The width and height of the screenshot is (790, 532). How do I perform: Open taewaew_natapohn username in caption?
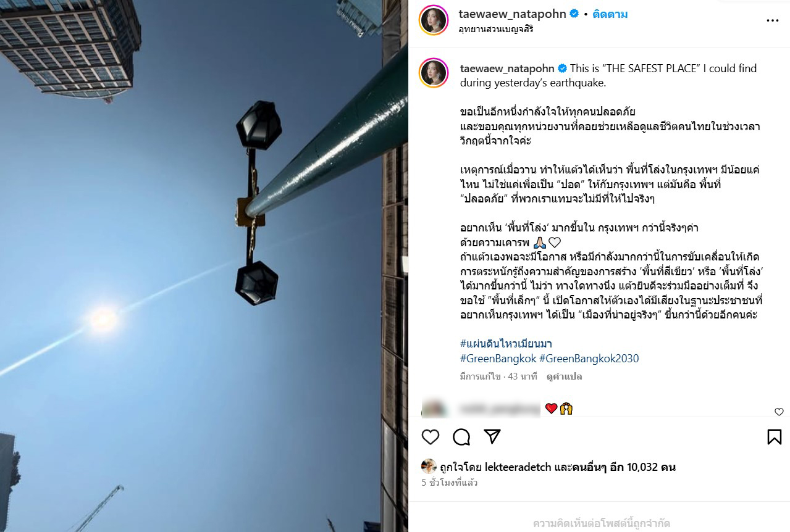[507, 69]
